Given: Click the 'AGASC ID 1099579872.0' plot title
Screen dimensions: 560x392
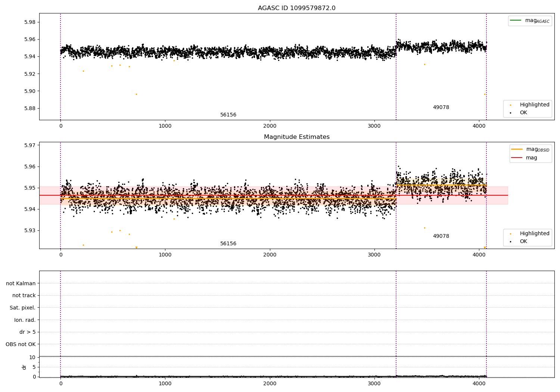Looking at the screenshot, I should pos(296,8).
